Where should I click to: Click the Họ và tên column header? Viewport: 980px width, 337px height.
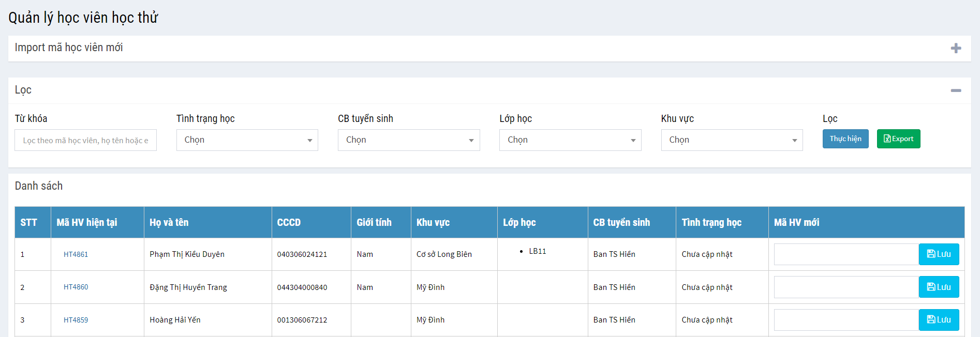(169, 222)
